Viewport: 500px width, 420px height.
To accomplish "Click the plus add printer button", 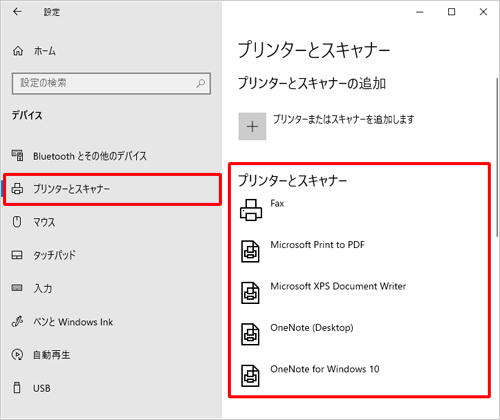I will click(252, 126).
